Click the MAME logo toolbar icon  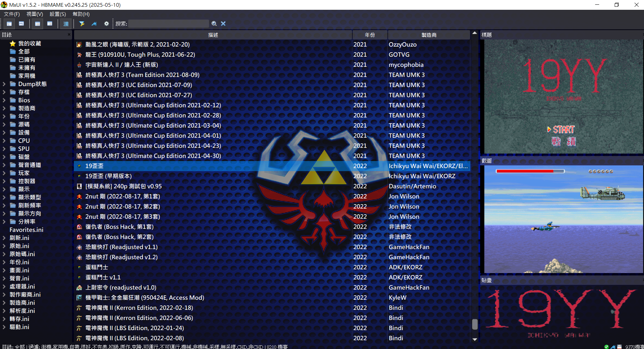point(94,24)
